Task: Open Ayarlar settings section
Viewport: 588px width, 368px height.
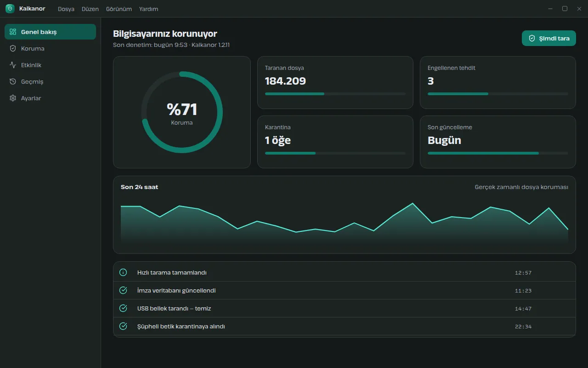Action: (51, 98)
